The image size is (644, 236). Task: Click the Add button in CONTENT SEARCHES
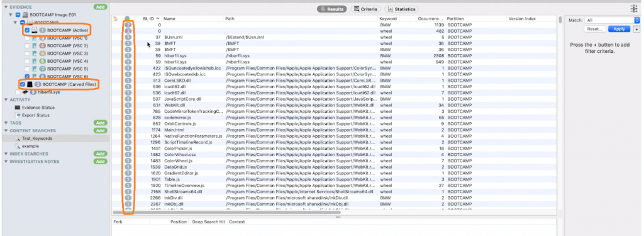tap(99, 131)
